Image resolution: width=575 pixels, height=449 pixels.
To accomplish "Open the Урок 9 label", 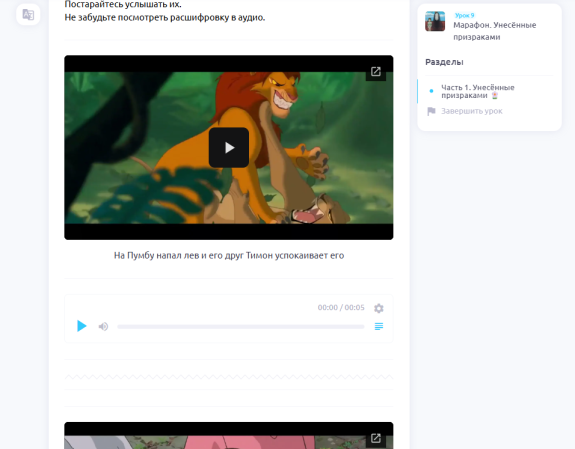I will coord(464,15).
